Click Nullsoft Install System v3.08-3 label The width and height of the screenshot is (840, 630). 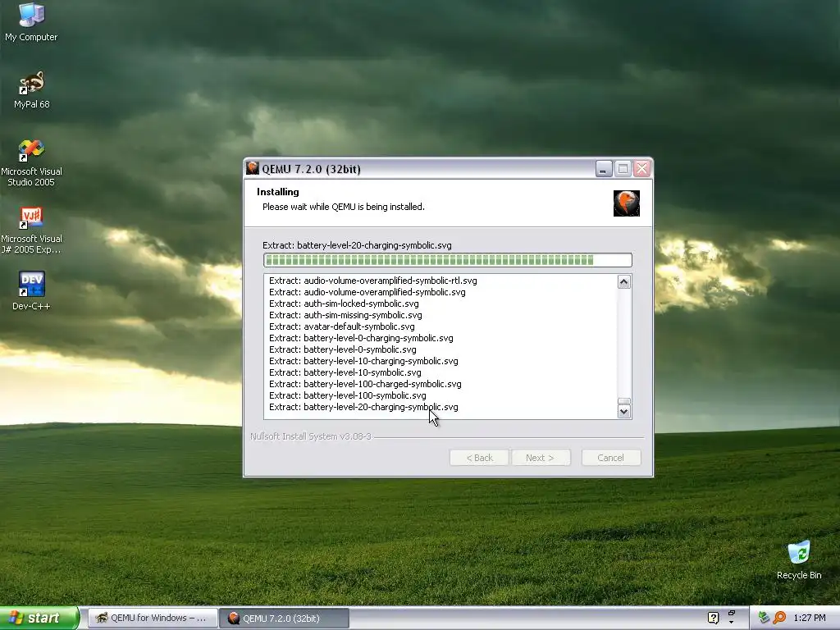click(x=311, y=436)
